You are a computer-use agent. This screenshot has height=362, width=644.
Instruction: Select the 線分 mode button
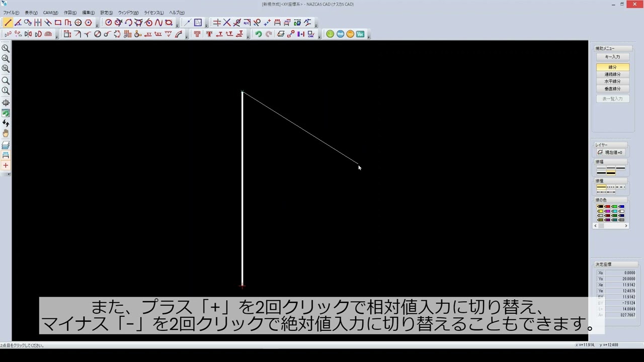[x=612, y=67]
